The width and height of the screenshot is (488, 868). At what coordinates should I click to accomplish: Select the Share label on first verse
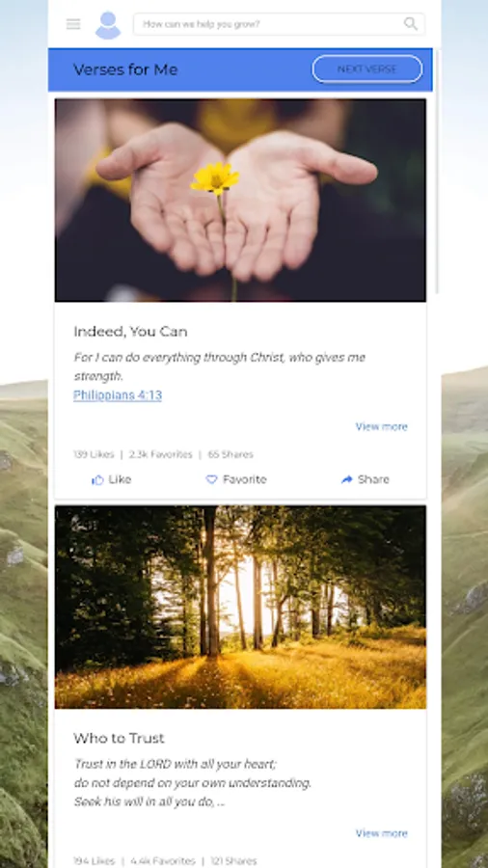click(x=373, y=479)
